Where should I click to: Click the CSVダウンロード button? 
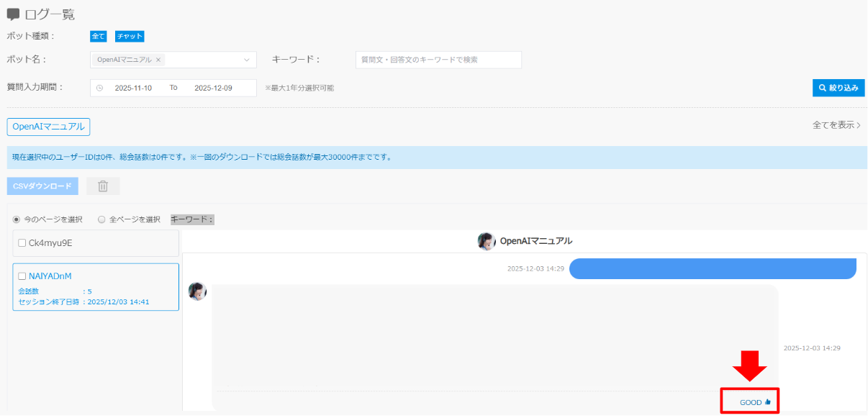click(42, 186)
